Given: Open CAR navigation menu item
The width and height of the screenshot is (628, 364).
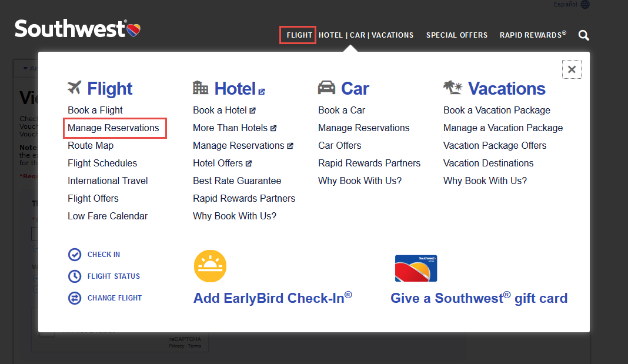Looking at the screenshot, I should (358, 35).
